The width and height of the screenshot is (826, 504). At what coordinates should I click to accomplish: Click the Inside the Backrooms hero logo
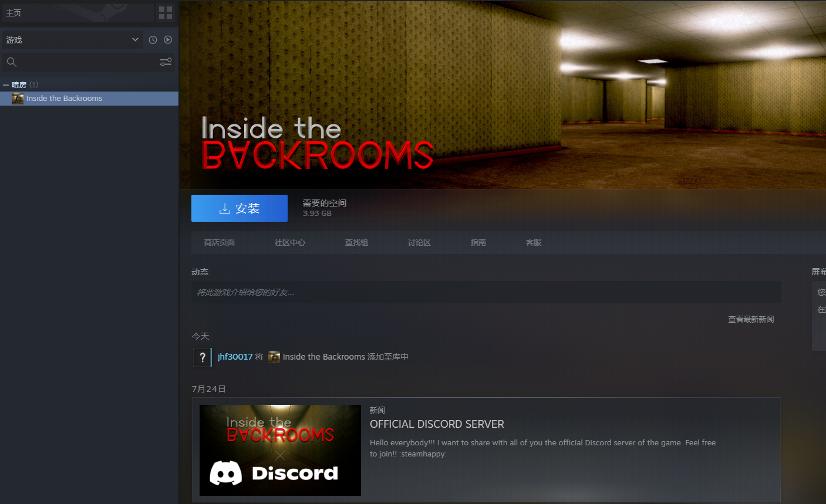pyautogui.click(x=318, y=143)
